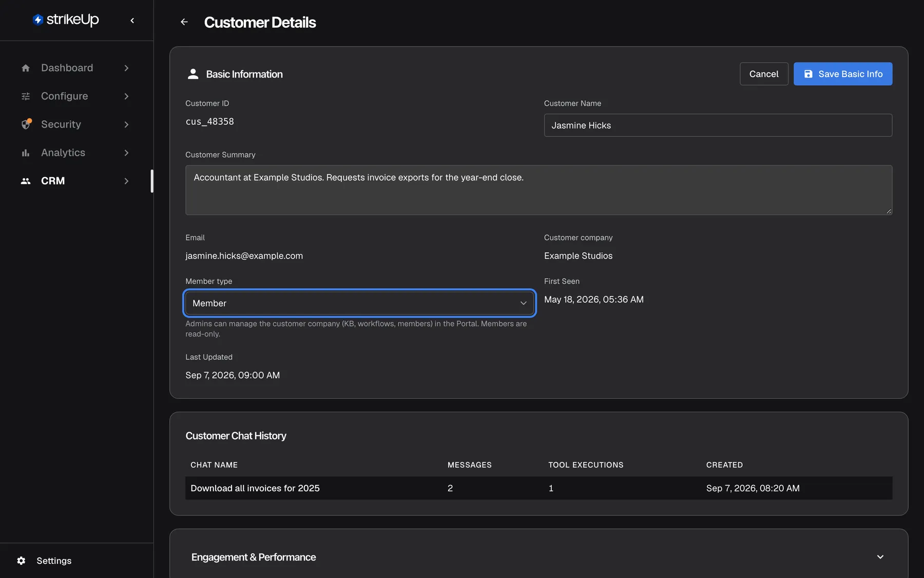Click the email jasmine.hicks@example.com
924x578 pixels.
(244, 256)
